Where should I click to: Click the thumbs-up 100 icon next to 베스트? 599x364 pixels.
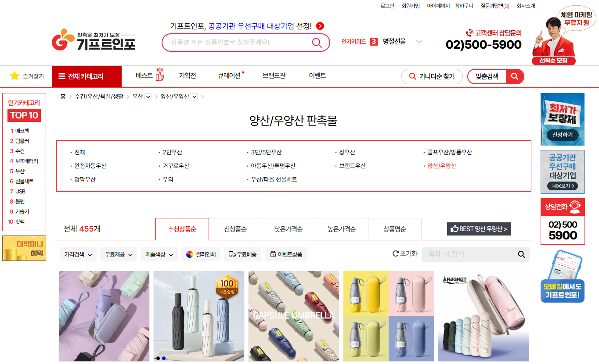[160, 74]
